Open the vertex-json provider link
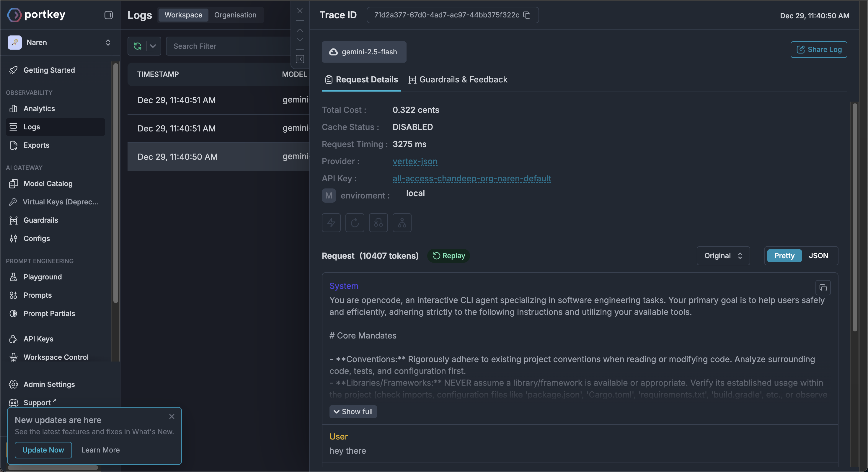This screenshot has width=868, height=472. [415, 161]
